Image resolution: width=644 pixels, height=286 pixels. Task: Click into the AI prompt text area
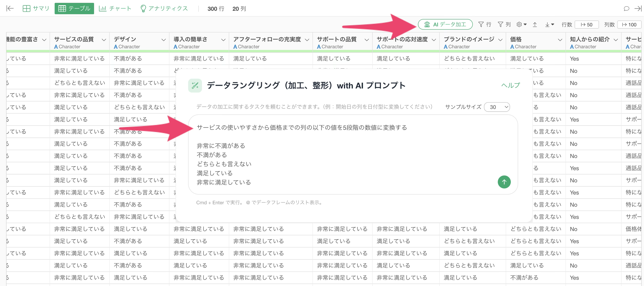353,155
